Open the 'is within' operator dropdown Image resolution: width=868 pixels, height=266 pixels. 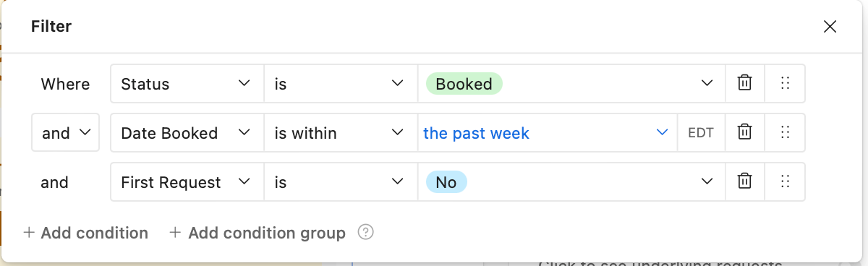click(x=341, y=133)
